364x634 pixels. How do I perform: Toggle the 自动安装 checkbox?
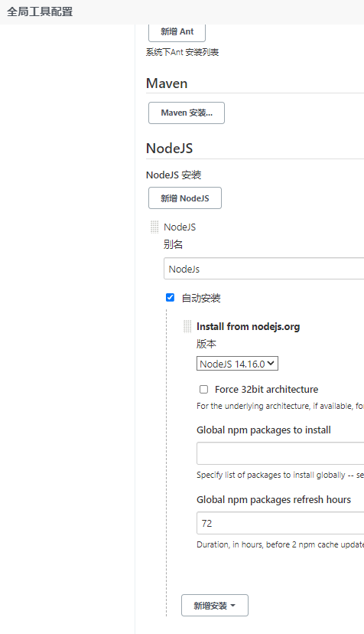pyautogui.click(x=170, y=298)
